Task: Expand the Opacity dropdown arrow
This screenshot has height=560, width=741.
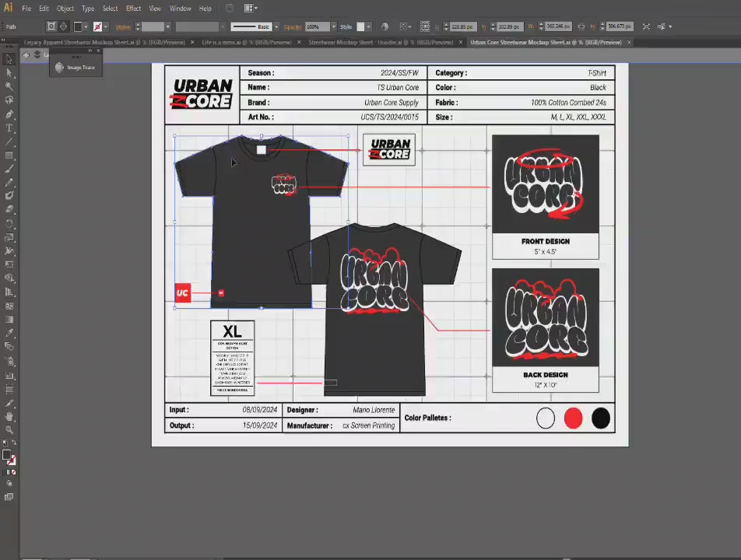Action: [x=333, y=26]
